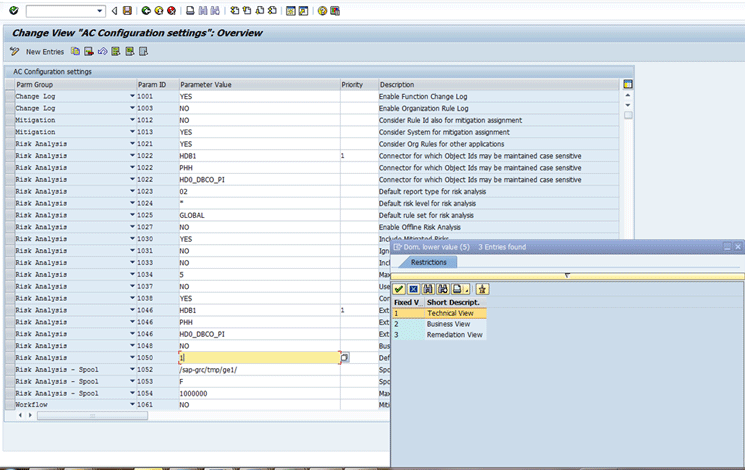Expand Parm Group dropdown for Mitigation 1012 row

tap(132, 120)
